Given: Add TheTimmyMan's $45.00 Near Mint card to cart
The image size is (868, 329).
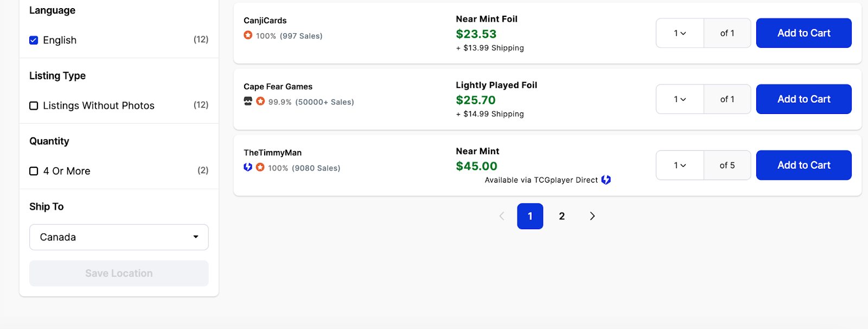Looking at the screenshot, I should tap(803, 165).
